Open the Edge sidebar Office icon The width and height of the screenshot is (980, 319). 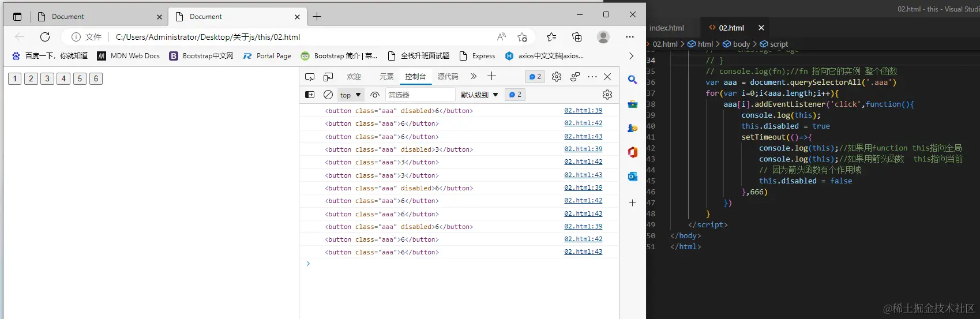[633, 152]
